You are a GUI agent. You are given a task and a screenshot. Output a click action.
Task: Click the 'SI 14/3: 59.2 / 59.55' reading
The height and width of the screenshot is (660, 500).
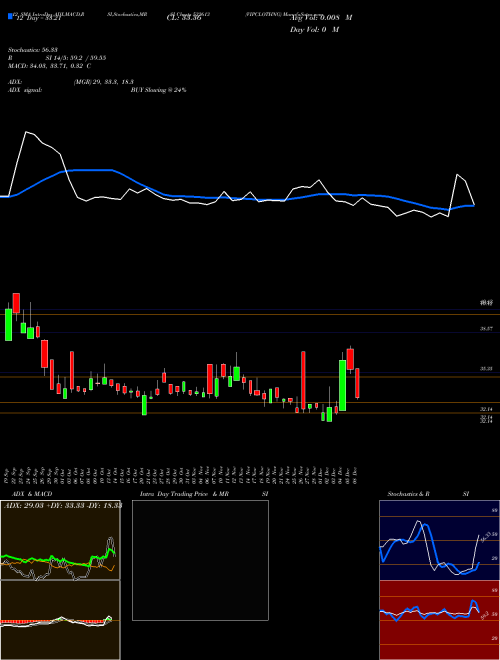pyautogui.click(x=76, y=58)
